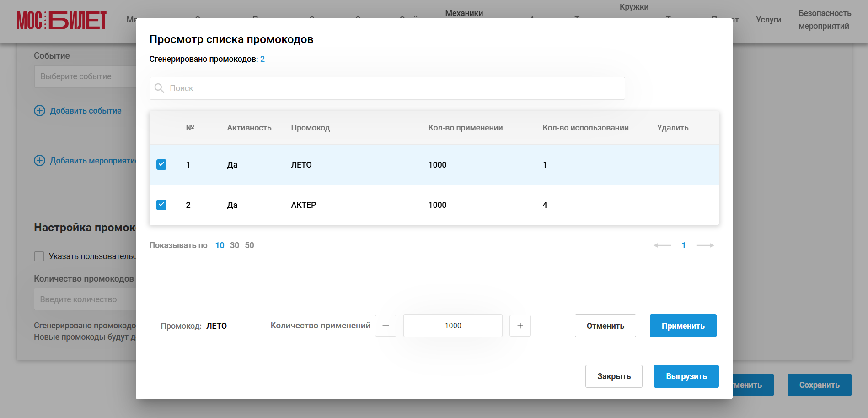Uncheck the АКТЕР promo code row
868x418 pixels.
[x=161, y=205]
